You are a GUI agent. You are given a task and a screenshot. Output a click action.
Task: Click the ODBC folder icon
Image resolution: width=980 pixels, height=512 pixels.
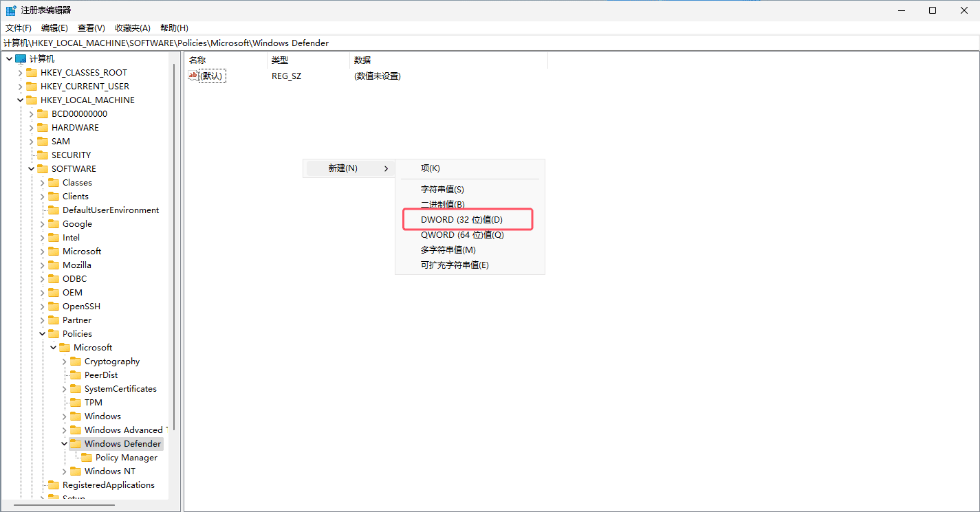54,279
